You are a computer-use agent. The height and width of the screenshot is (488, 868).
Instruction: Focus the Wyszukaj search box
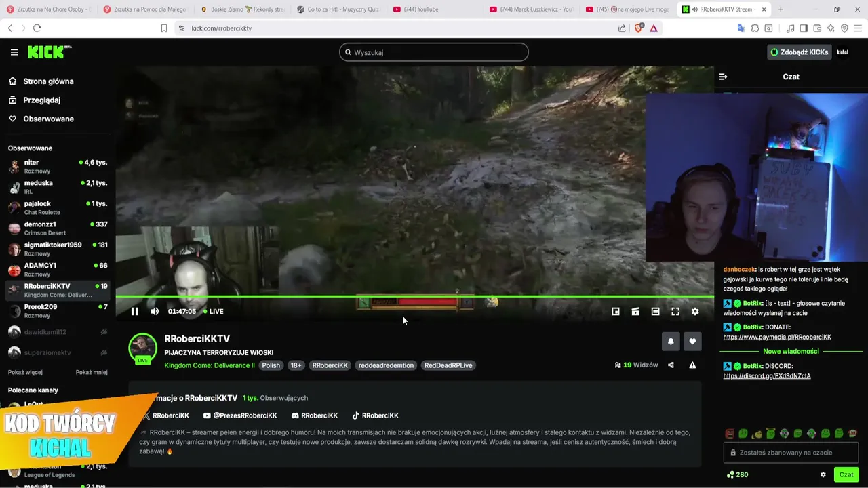434,52
